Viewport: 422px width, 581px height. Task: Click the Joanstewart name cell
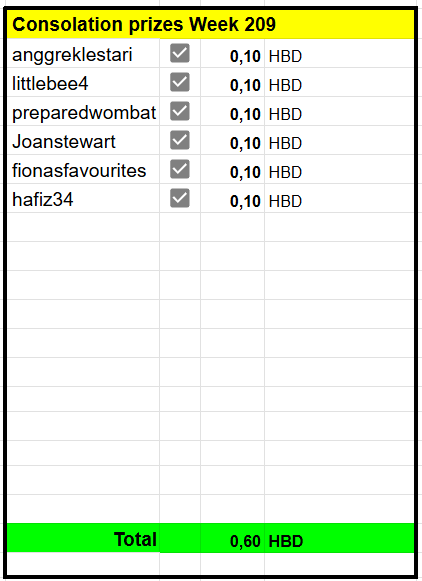pos(83,140)
